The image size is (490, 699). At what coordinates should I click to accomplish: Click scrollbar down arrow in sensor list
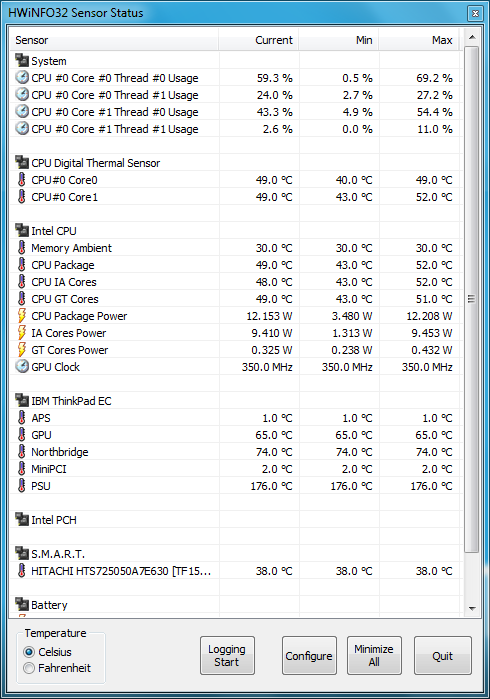coord(472,608)
